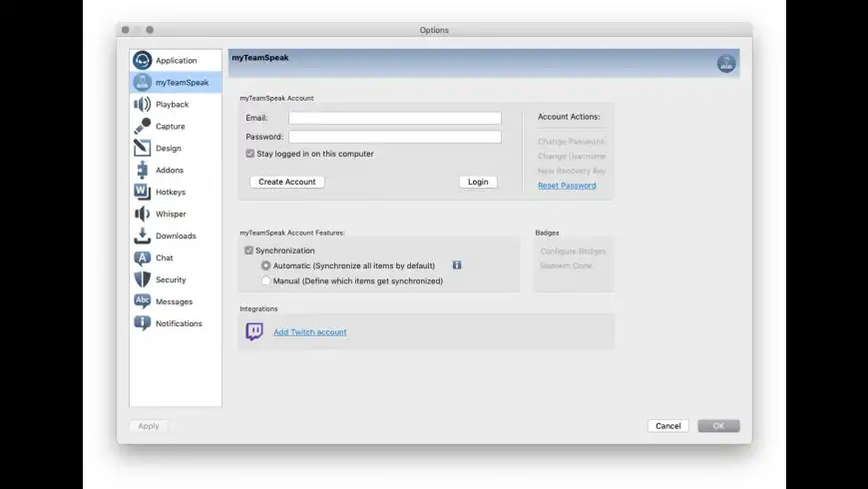This screenshot has height=489, width=868.
Task: Click the Twitch logo icon
Action: (254, 331)
